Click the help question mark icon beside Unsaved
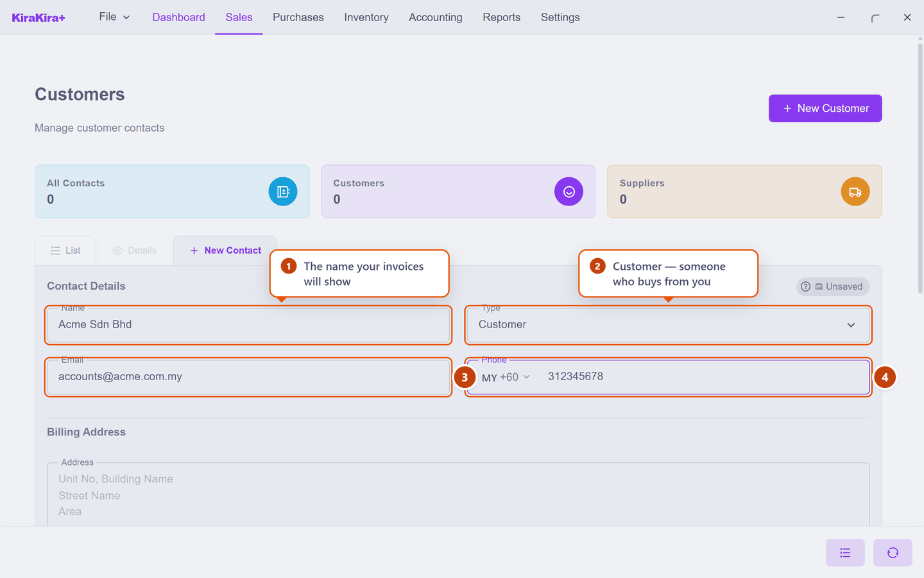 click(x=805, y=286)
